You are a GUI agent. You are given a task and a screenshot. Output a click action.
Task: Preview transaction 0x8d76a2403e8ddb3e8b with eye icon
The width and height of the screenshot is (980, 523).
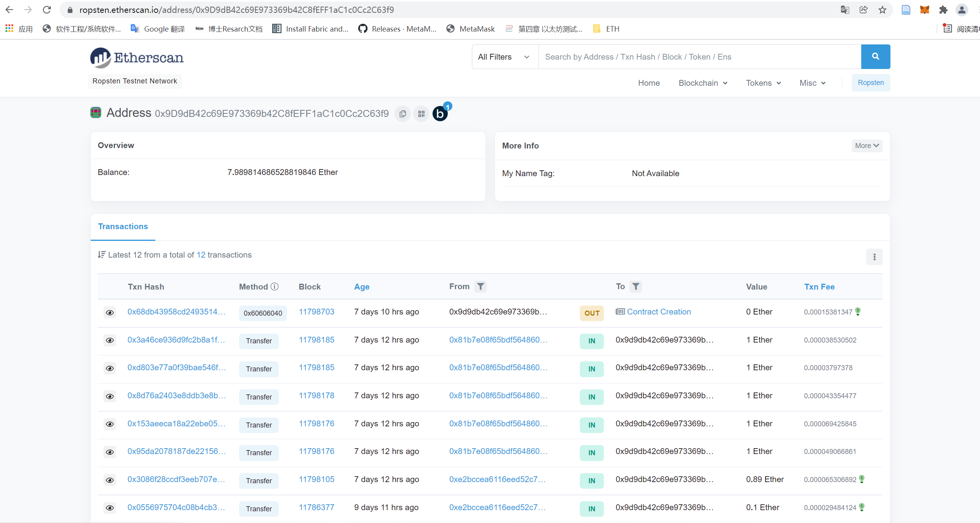point(110,396)
